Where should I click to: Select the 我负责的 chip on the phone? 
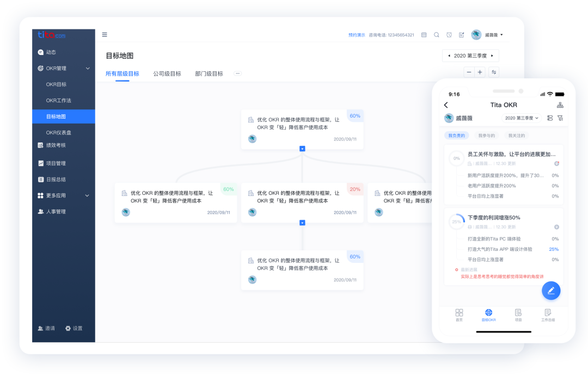click(x=456, y=135)
